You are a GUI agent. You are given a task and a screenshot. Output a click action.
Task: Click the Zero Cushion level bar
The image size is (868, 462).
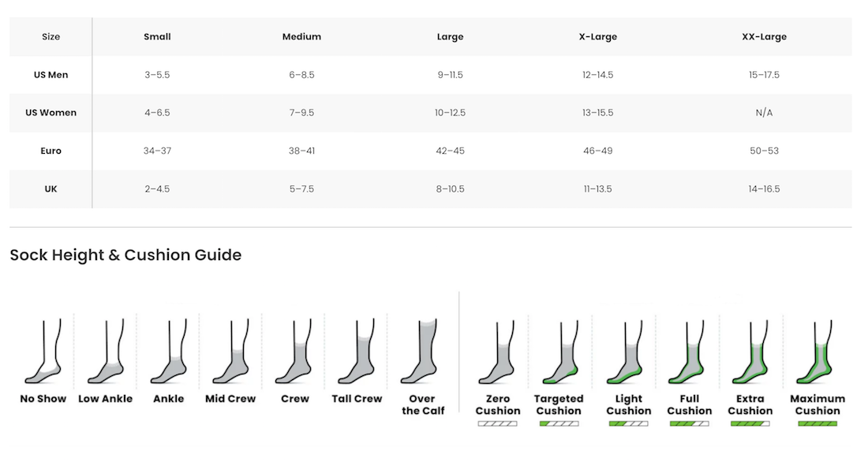click(498, 424)
